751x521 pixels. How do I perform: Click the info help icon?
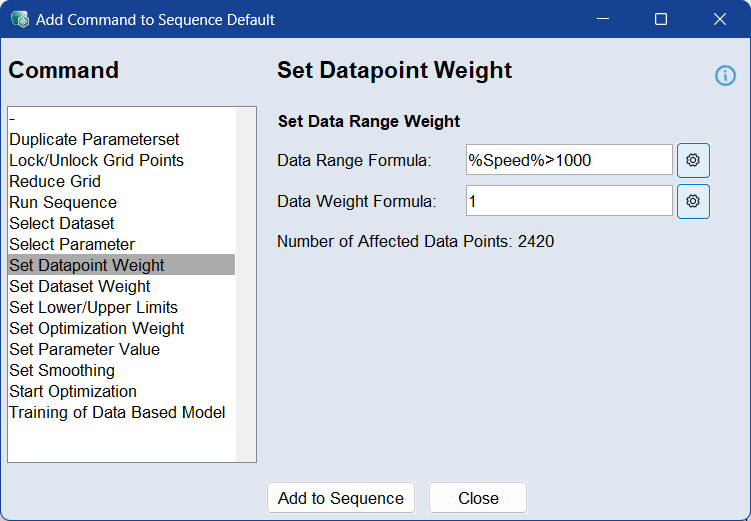coord(725,76)
